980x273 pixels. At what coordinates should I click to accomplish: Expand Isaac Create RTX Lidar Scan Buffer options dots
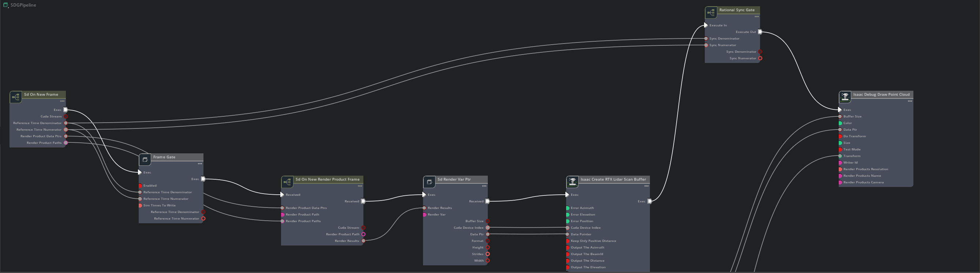click(x=646, y=186)
